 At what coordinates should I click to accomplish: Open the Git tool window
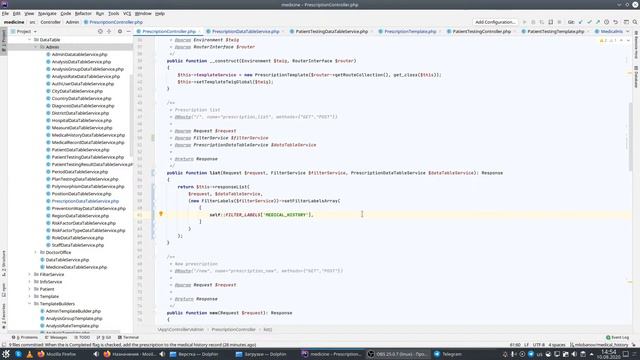[104, 338]
